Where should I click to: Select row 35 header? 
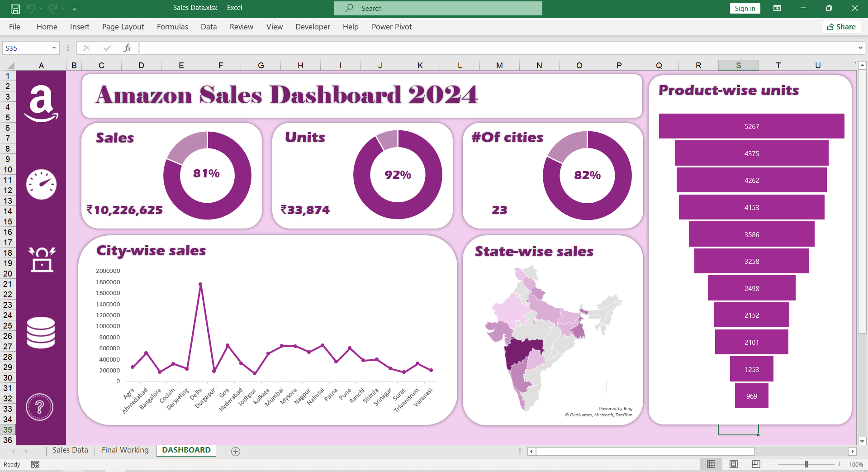pos(8,430)
